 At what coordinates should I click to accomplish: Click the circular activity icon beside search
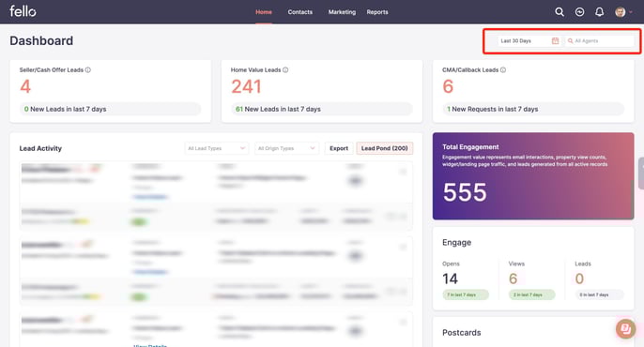point(579,12)
